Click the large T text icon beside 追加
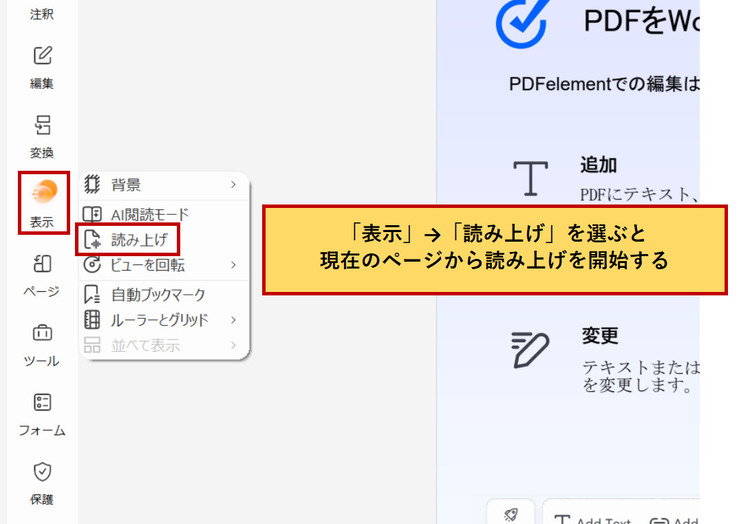 click(530, 178)
